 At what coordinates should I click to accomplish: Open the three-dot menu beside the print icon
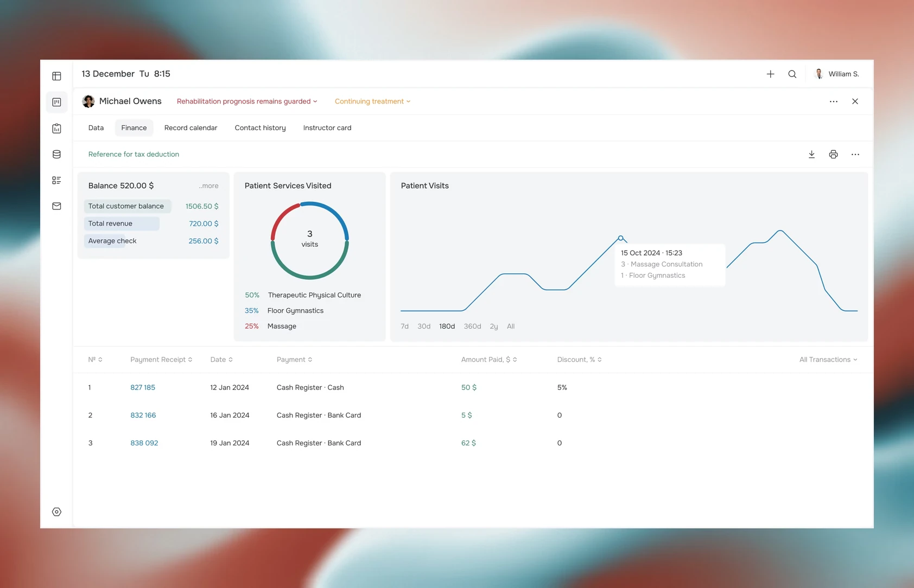(855, 155)
